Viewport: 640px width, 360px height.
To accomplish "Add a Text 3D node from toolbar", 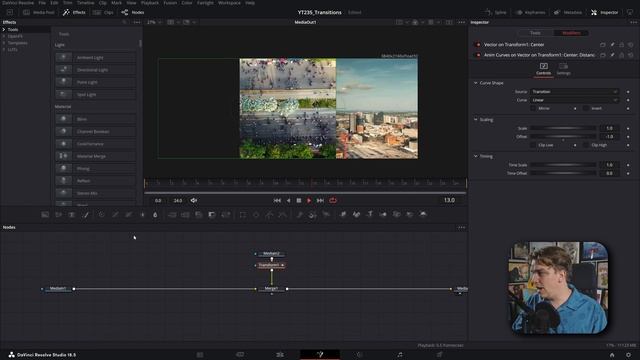I will [370, 214].
